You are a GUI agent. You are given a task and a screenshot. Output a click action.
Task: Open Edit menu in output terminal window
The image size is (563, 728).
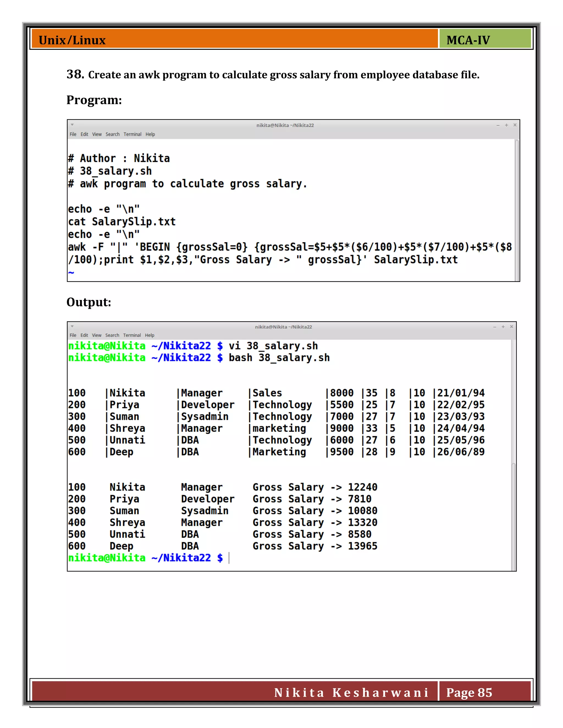(x=84, y=335)
